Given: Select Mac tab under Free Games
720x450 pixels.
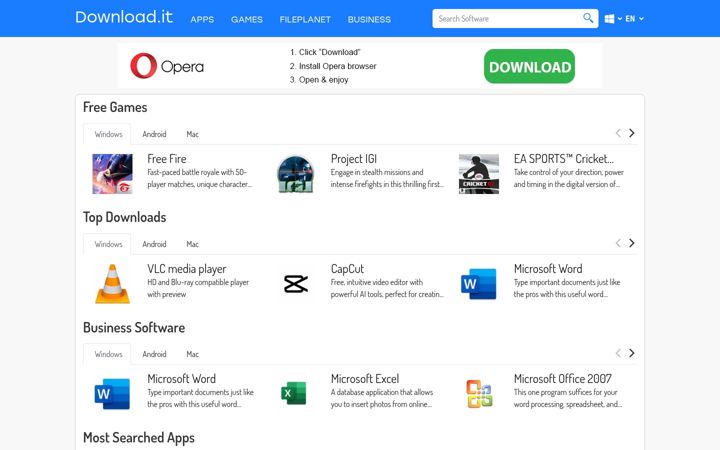Looking at the screenshot, I should click(192, 134).
